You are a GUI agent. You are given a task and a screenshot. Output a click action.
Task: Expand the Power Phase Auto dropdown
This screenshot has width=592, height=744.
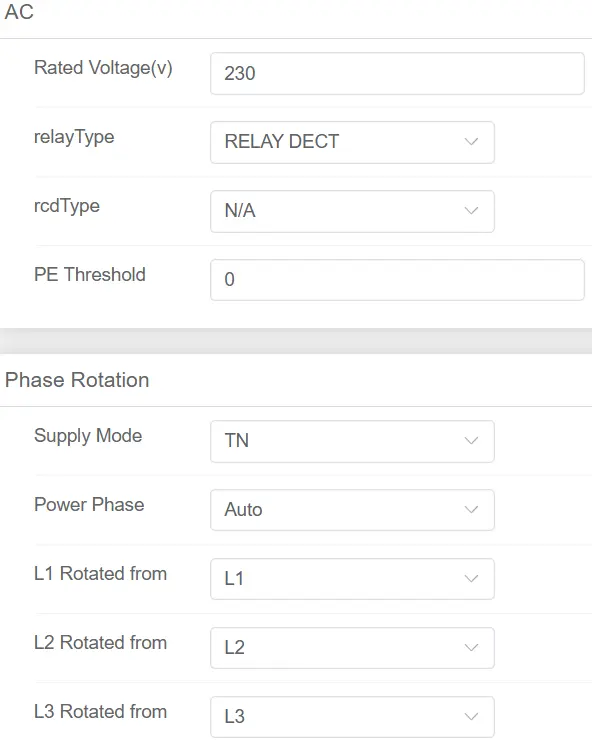(x=352, y=510)
